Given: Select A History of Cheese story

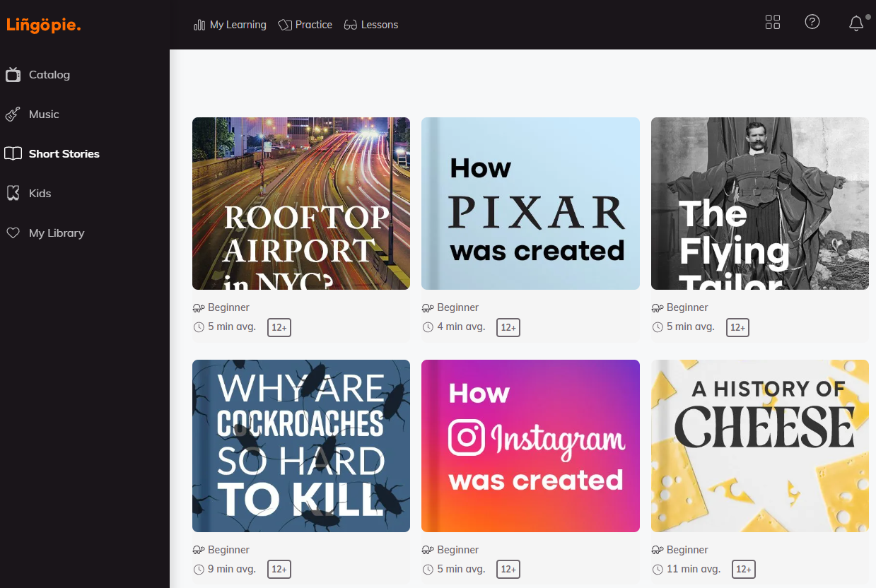Looking at the screenshot, I should 759,445.
